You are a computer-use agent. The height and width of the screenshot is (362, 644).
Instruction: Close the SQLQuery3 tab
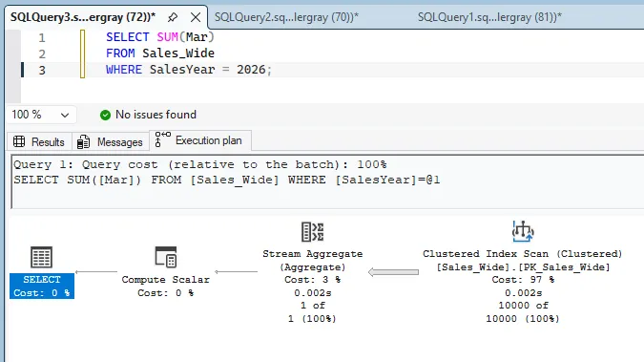pos(196,17)
